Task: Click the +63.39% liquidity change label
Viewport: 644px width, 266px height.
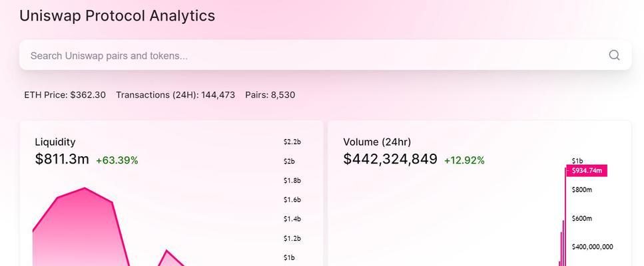Action: (x=117, y=160)
